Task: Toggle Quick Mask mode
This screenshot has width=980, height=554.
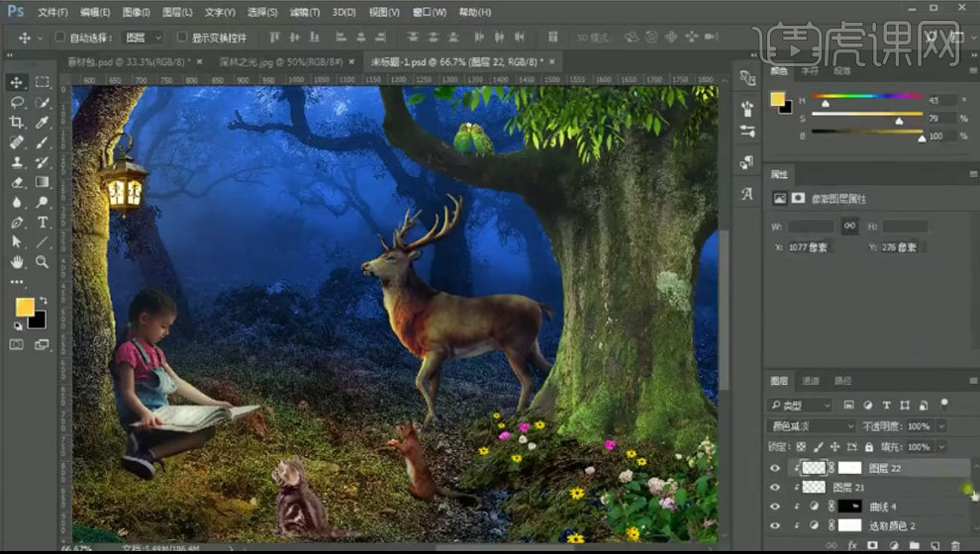Action: click(x=17, y=345)
